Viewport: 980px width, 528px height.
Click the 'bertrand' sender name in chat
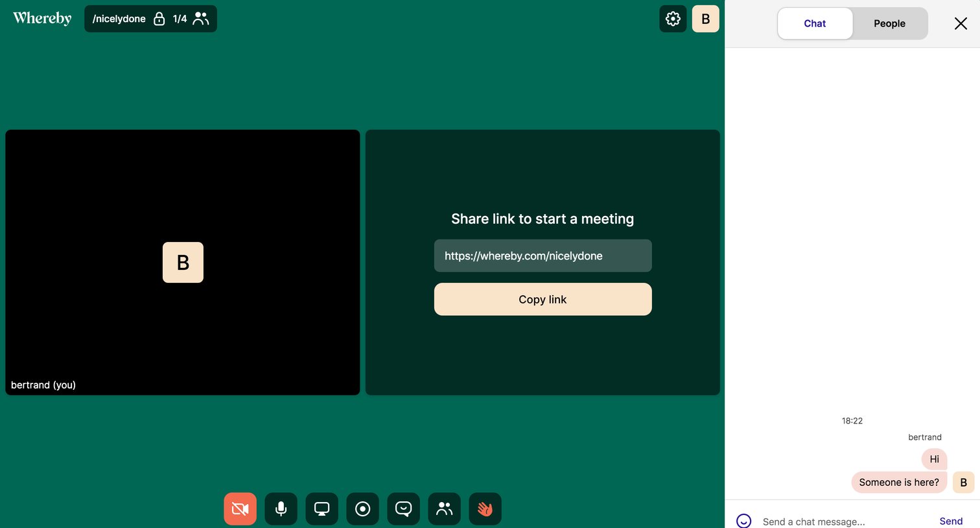(925, 437)
